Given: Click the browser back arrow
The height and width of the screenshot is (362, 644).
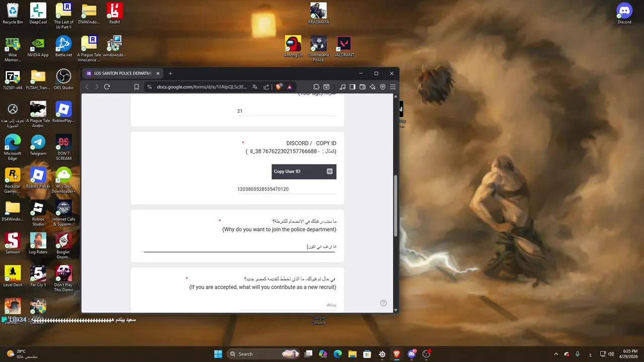Looking at the screenshot, I should click(87, 87).
